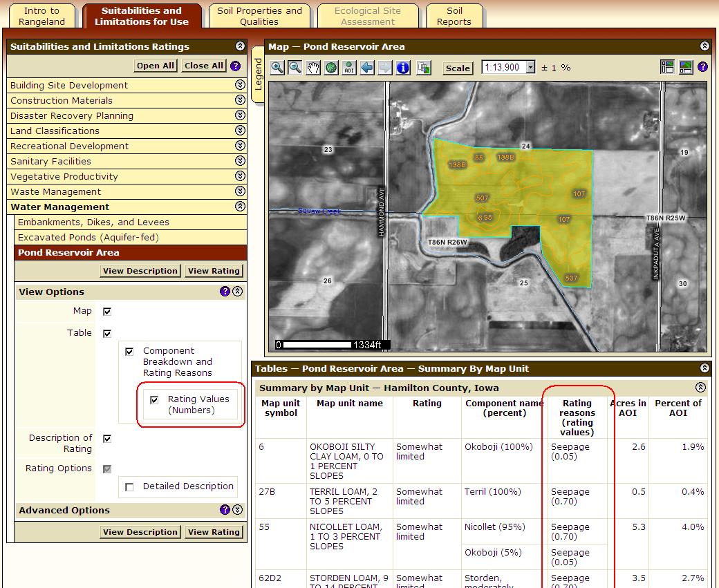Select the Zoom Out map tool

[295, 68]
